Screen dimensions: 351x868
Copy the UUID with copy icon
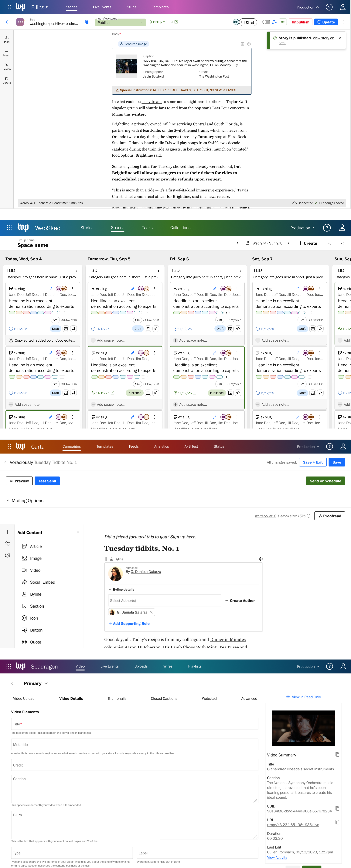[337, 809]
